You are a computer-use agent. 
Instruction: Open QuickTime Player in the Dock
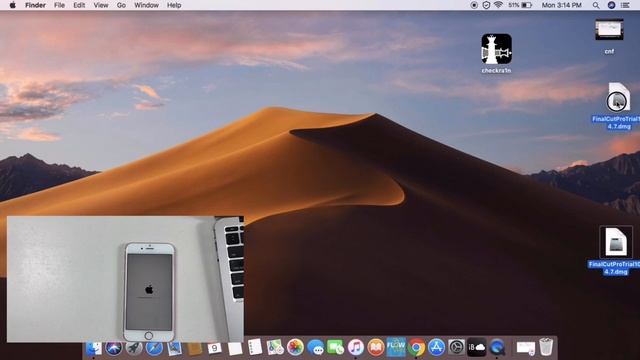497,348
